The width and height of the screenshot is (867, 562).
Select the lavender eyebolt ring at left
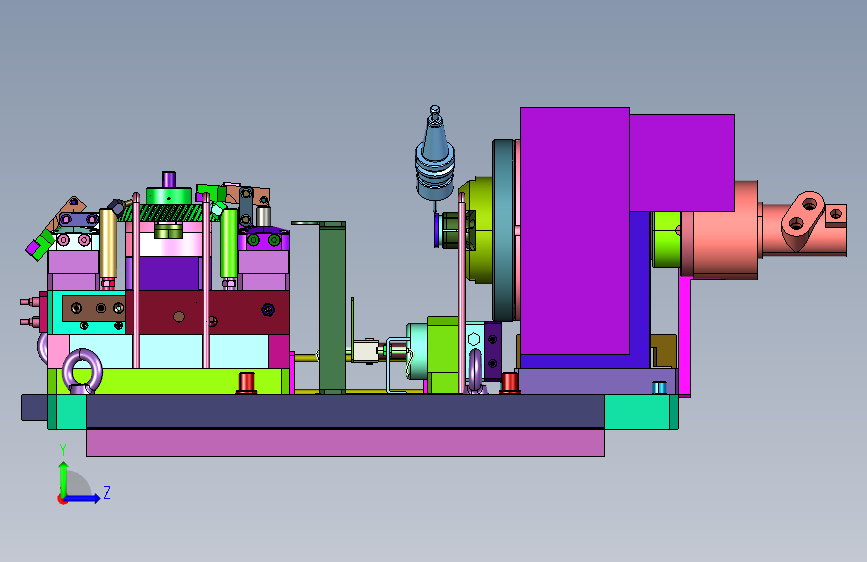point(82,371)
